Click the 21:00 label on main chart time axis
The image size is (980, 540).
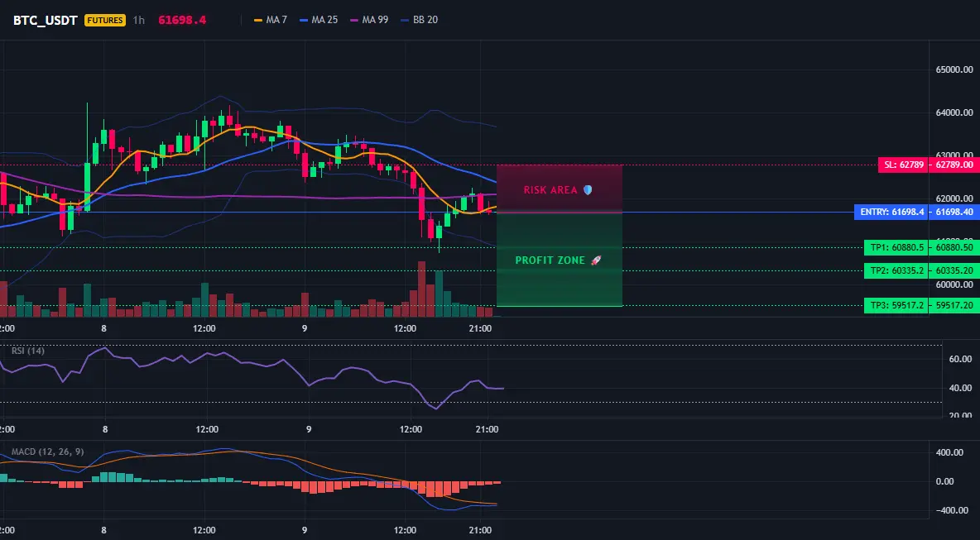coord(480,328)
